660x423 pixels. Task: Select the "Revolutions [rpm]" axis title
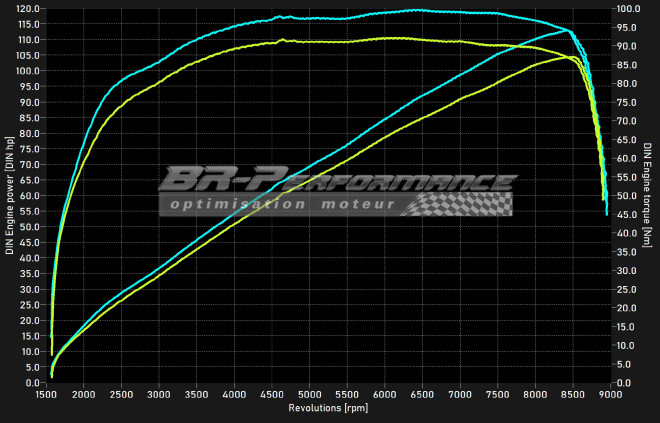[x=329, y=408]
